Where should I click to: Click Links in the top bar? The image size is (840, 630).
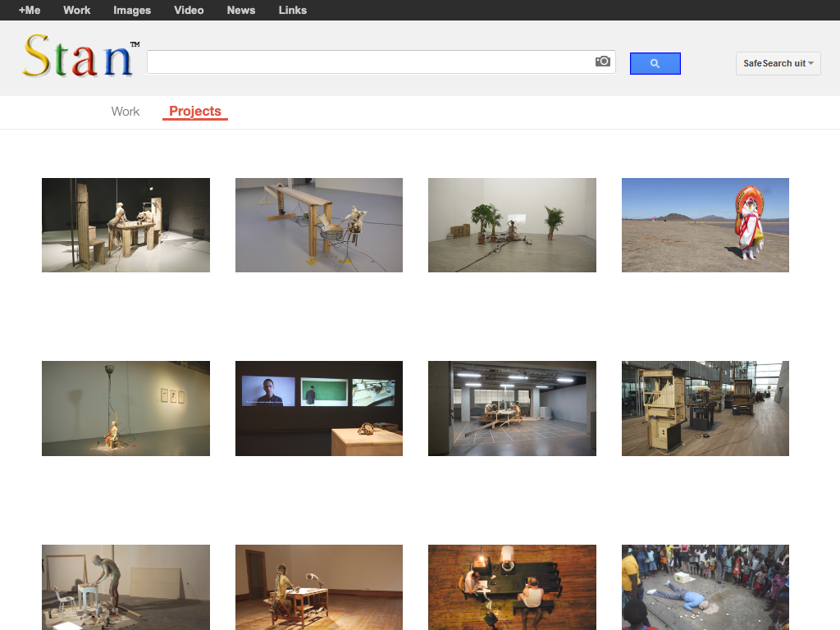[292, 11]
